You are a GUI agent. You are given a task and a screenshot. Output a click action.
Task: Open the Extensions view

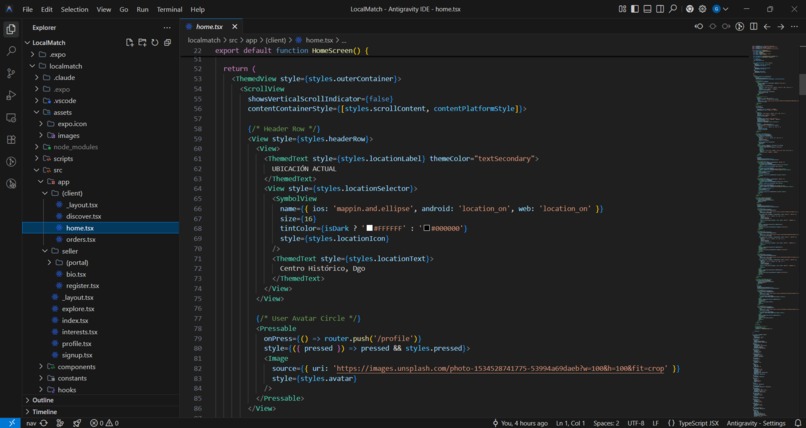point(10,140)
